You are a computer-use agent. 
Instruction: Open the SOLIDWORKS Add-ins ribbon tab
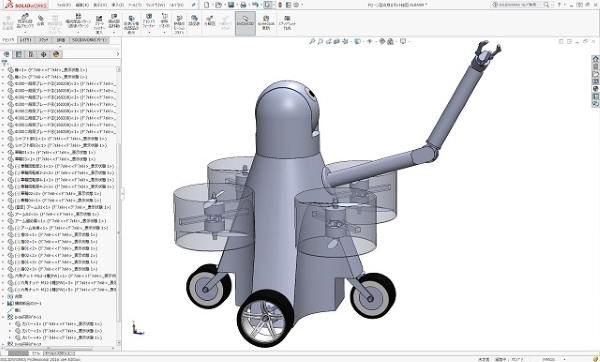(x=90, y=40)
